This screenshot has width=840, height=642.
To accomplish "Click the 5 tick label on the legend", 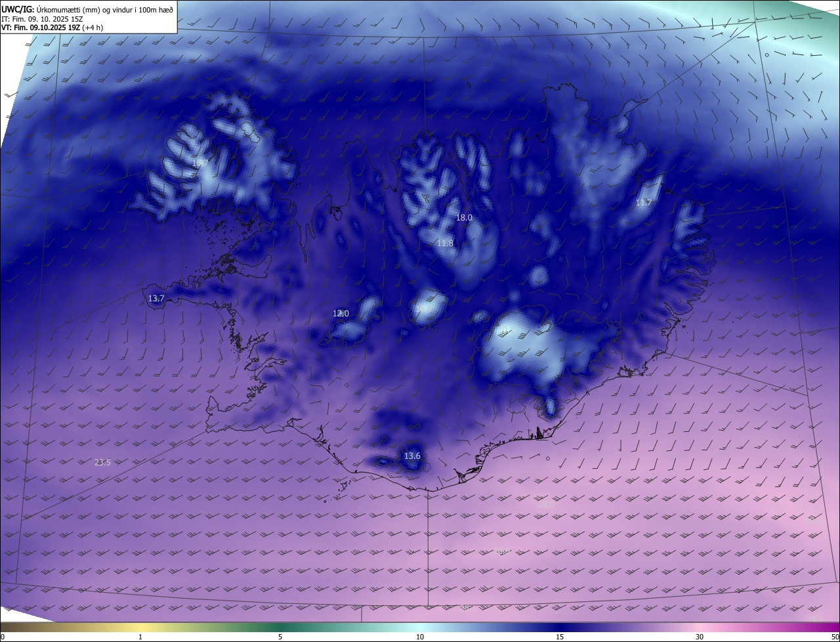I will point(280,637).
